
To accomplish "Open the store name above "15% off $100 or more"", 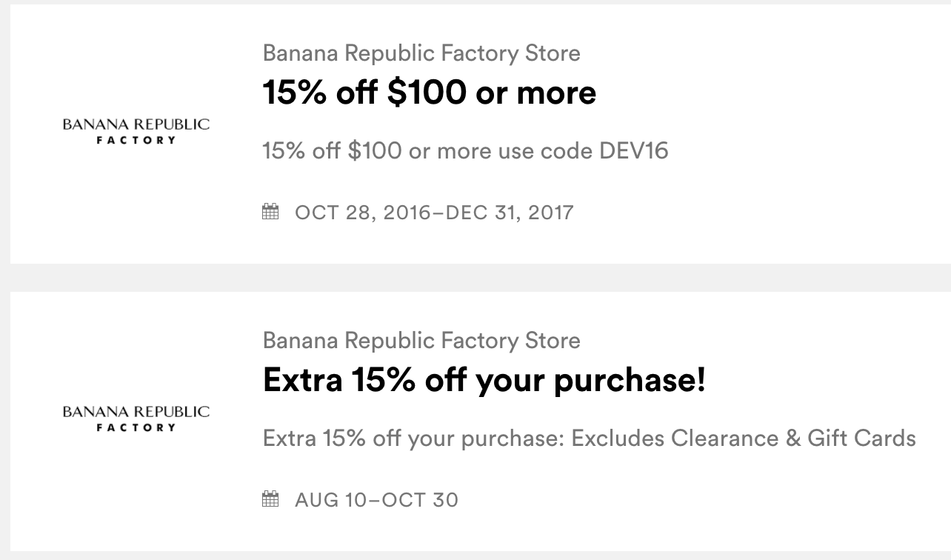I will point(421,53).
